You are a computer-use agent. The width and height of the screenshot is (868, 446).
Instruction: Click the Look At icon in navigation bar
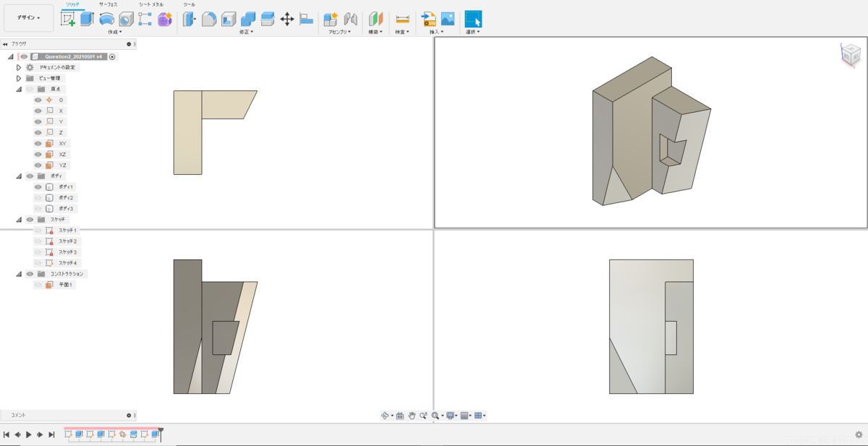400,416
